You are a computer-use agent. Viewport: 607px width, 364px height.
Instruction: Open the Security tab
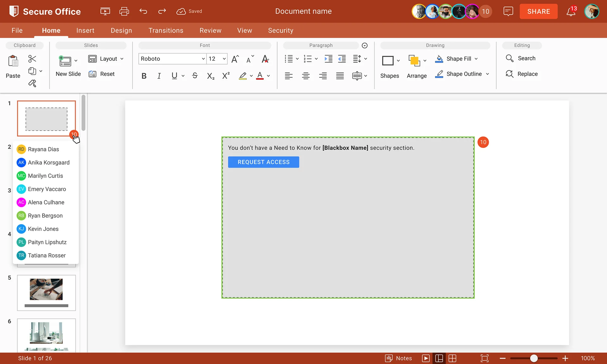click(281, 30)
